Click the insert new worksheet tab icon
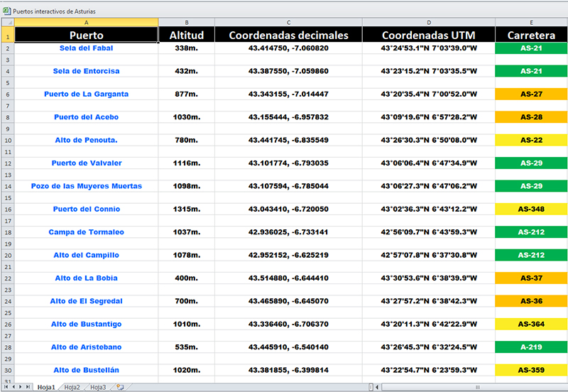 pyautogui.click(x=120, y=387)
